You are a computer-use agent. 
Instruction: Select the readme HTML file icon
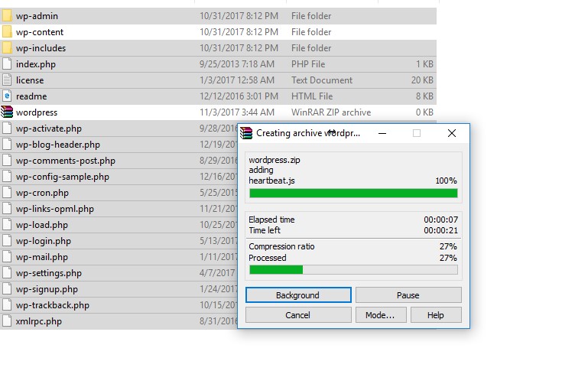point(8,96)
